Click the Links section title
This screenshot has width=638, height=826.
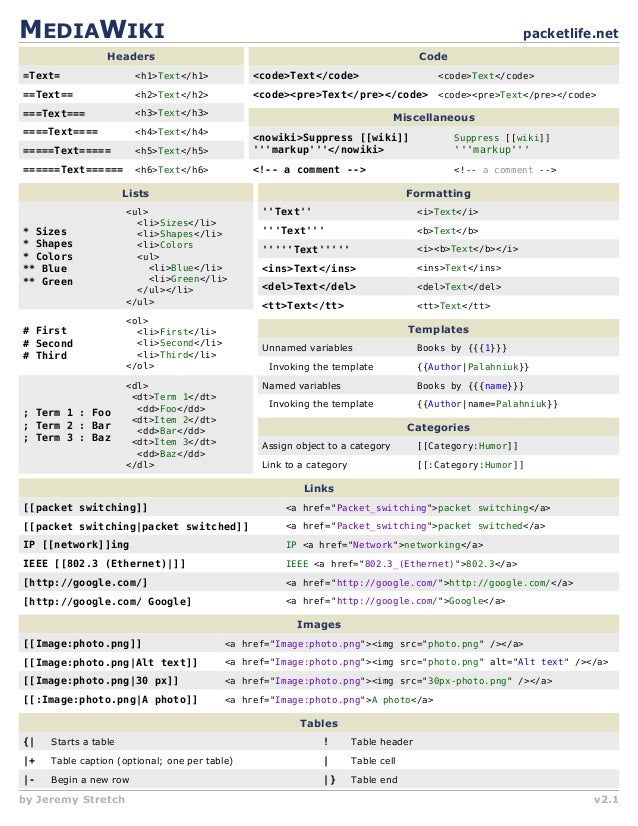(x=319, y=488)
